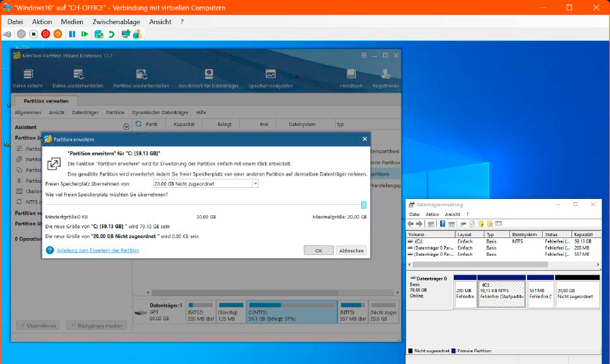Turn off the VM with stop icon
The image size is (610, 364).
[33, 34]
